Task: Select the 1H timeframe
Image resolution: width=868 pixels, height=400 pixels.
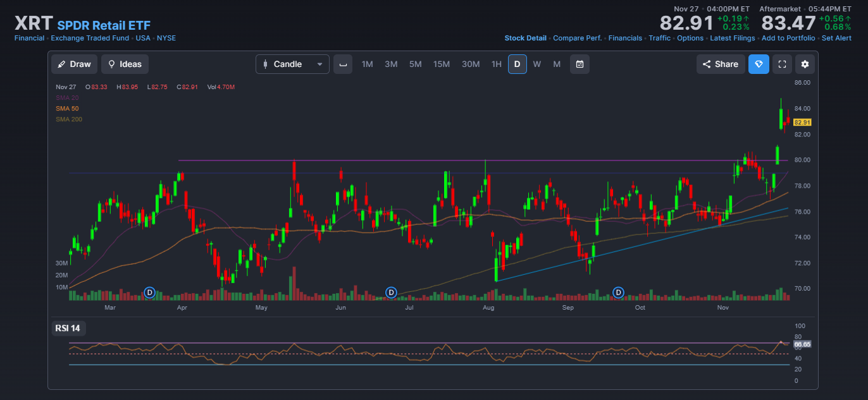Action: tap(497, 64)
